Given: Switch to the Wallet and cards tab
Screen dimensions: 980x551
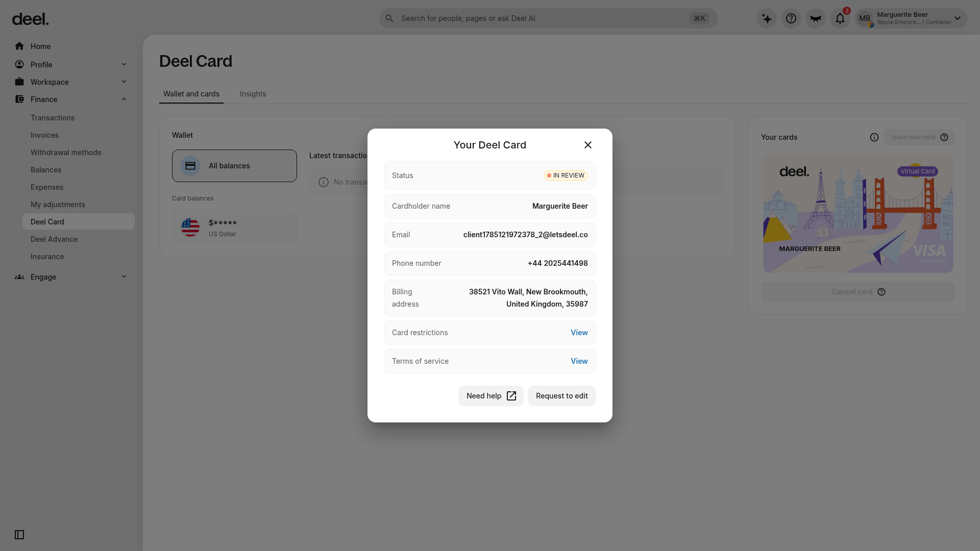Looking at the screenshot, I should [191, 94].
